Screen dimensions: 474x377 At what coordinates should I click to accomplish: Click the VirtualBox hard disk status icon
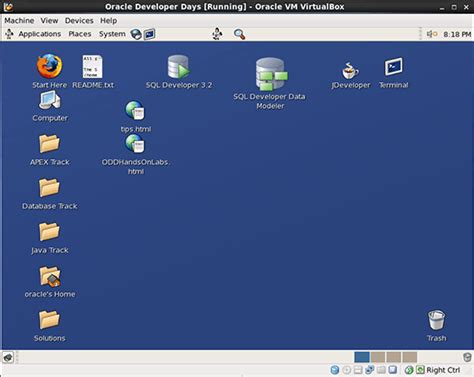[335, 370]
